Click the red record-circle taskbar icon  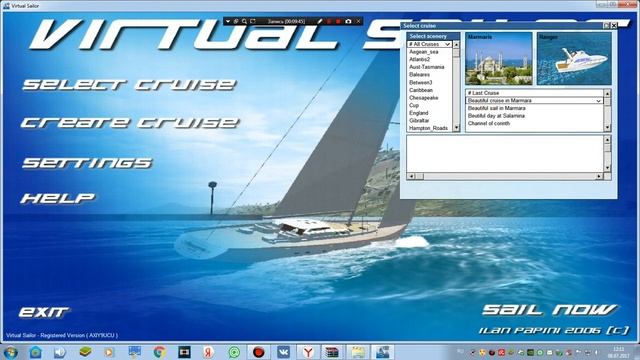[259, 352]
